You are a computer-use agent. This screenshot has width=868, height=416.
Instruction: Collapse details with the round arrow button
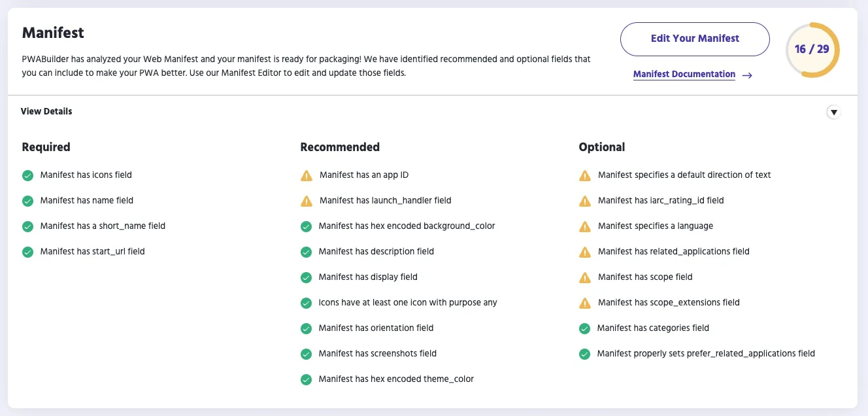point(833,112)
